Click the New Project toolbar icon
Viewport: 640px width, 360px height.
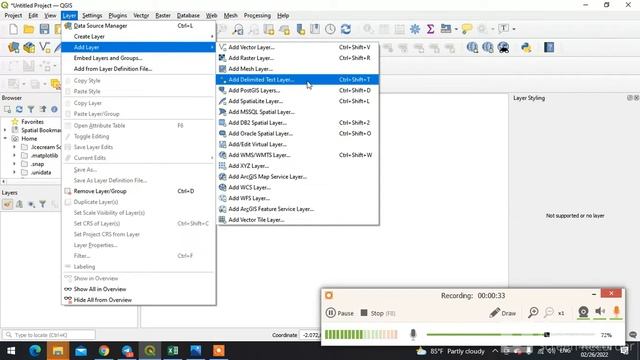tap(13, 29)
